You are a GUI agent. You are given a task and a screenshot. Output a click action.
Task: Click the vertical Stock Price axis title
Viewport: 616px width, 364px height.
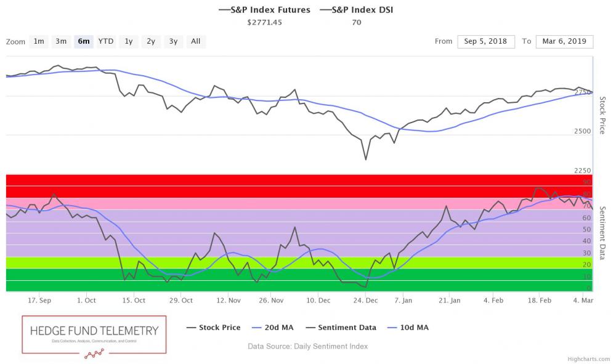point(602,115)
